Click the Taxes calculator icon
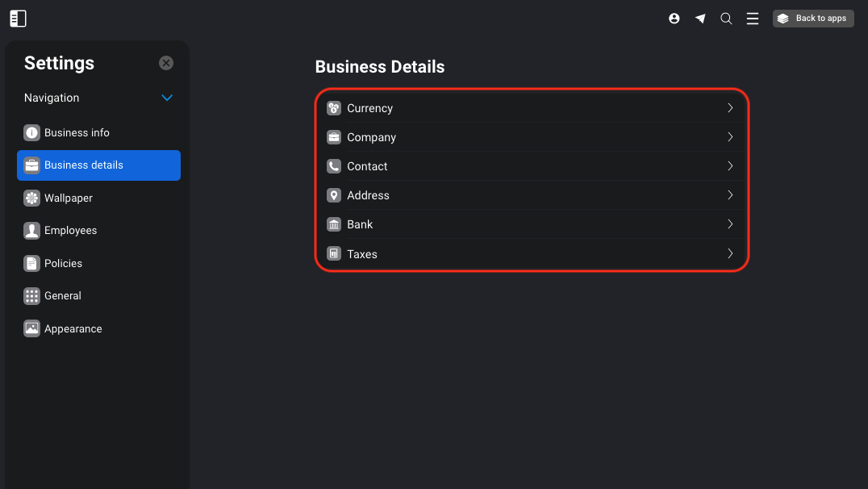 pos(334,253)
